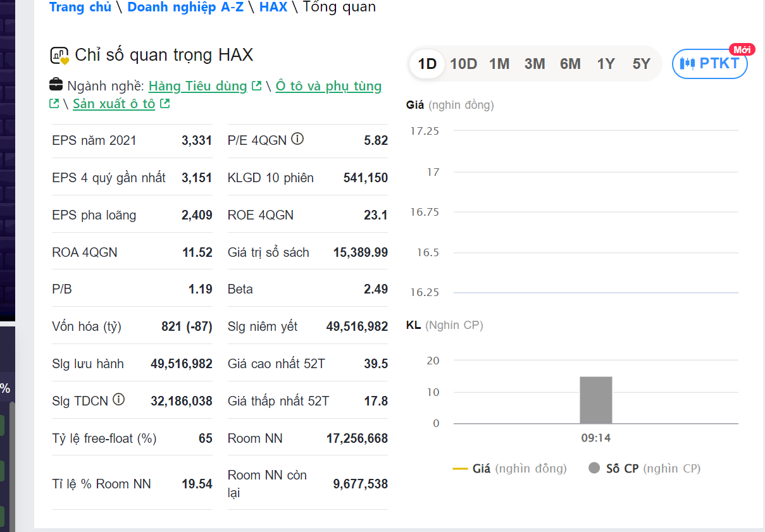The image size is (765, 532).
Task: Click EPS pha loãng value 2,409
Action: coord(197,215)
